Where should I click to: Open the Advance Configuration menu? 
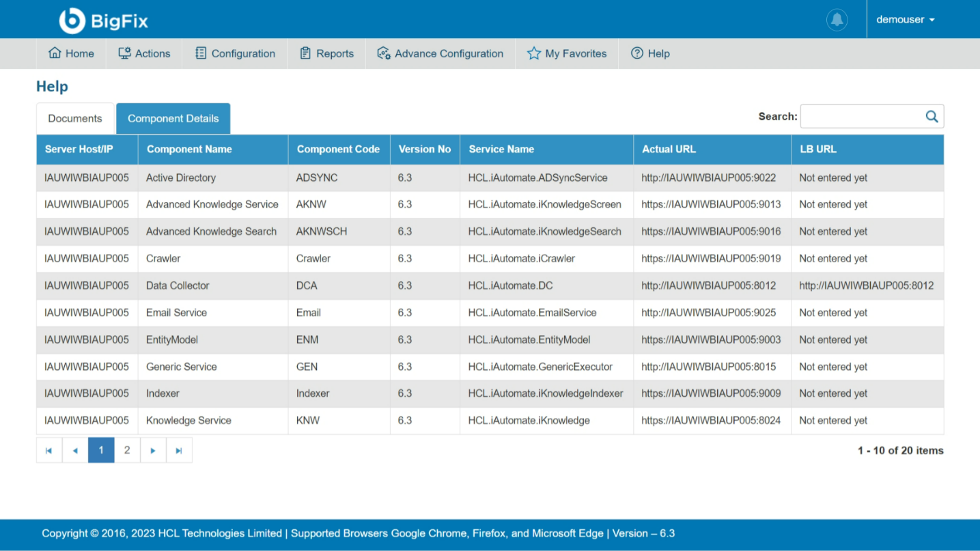(440, 53)
